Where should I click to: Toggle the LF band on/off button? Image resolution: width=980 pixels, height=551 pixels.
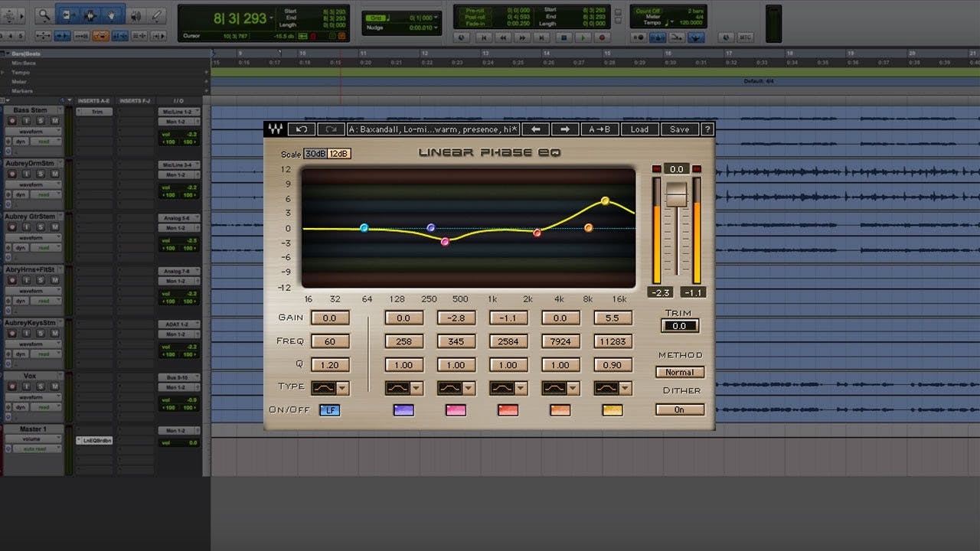[329, 410]
